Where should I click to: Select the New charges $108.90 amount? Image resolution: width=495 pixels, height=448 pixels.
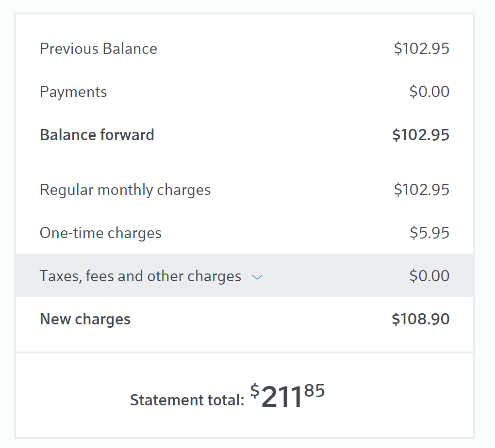(x=420, y=319)
